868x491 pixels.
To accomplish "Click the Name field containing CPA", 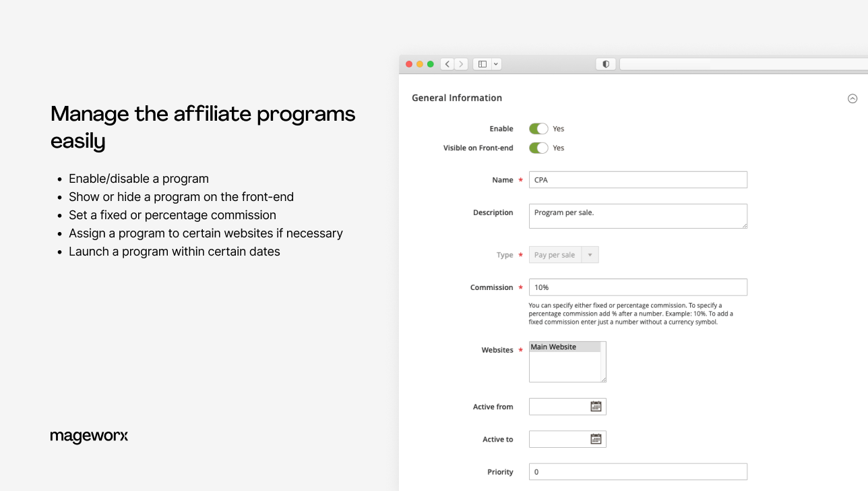I will [x=638, y=180].
